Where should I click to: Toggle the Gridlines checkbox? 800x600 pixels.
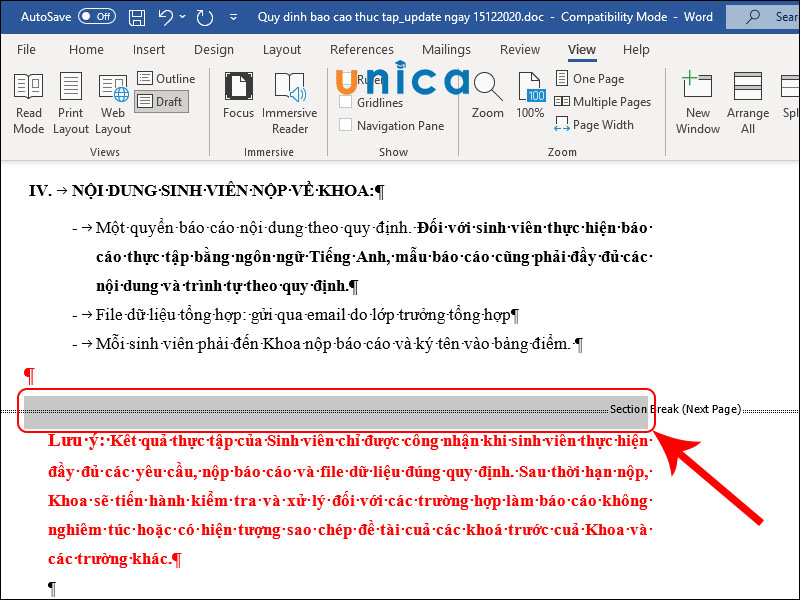tap(345, 102)
